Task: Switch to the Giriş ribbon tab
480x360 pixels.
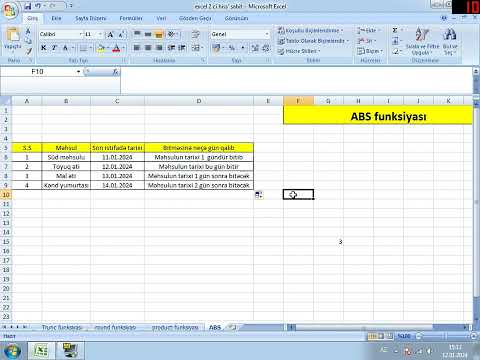Action: [32, 18]
